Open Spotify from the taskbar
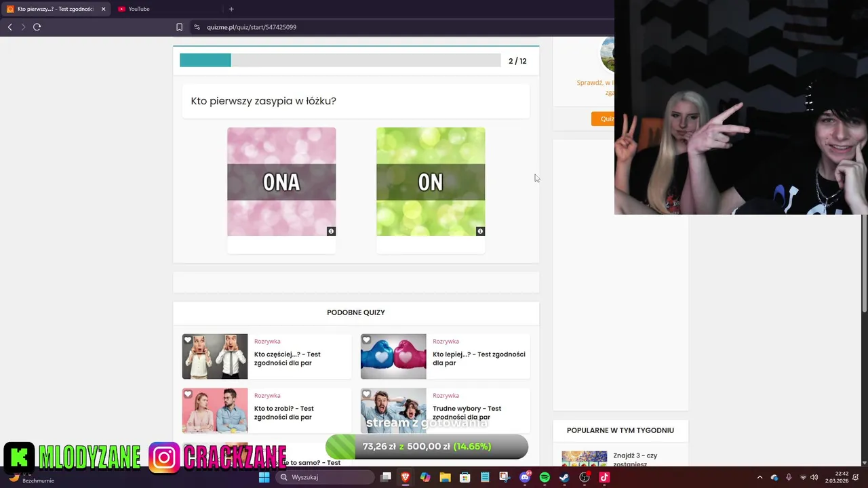 545,477
